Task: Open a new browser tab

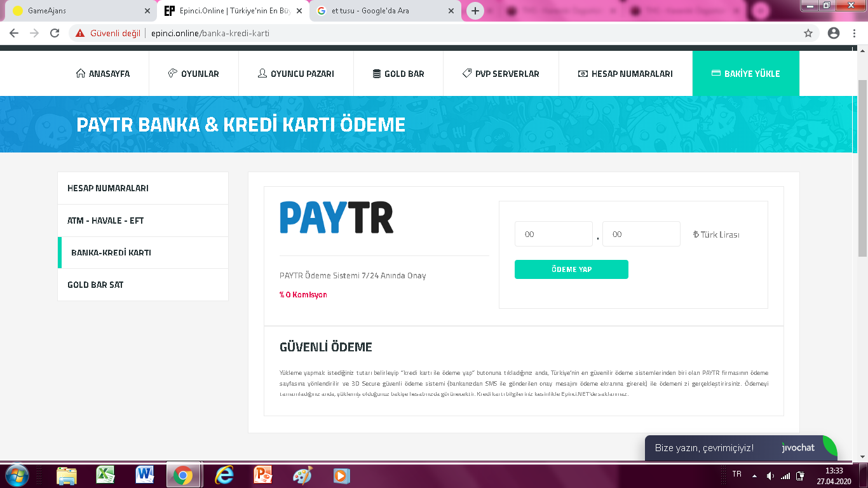Action: click(475, 11)
